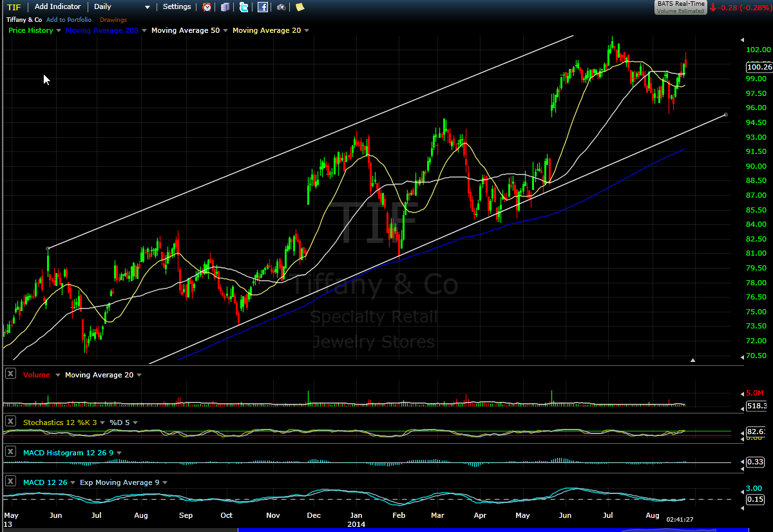The width and height of the screenshot is (773, 532).
Task: Click the red Volume label
Action: [36, 375]
